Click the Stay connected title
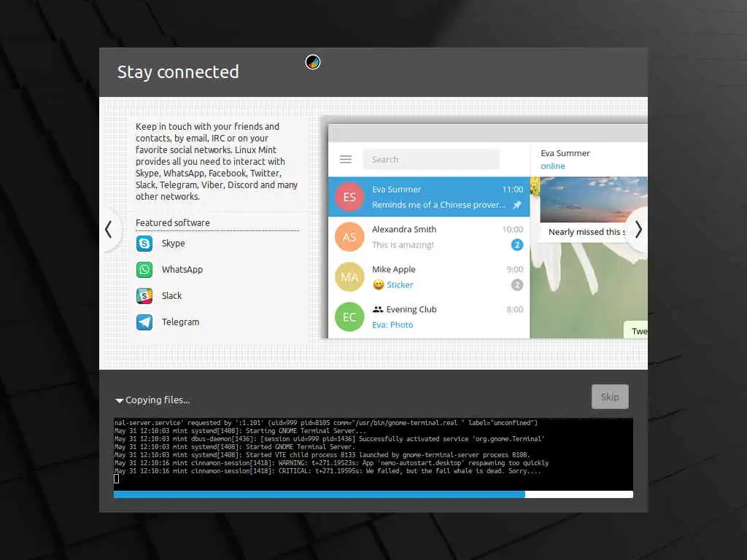 point(178,72)
